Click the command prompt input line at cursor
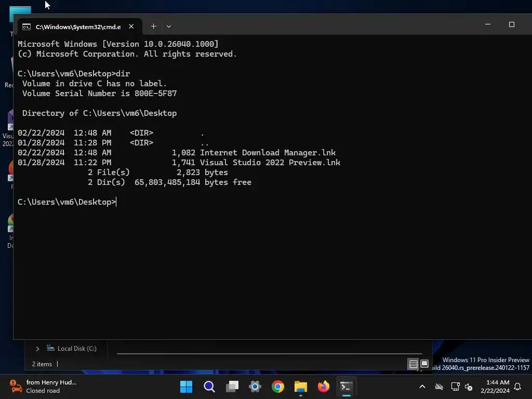 [x=67, y=202]
